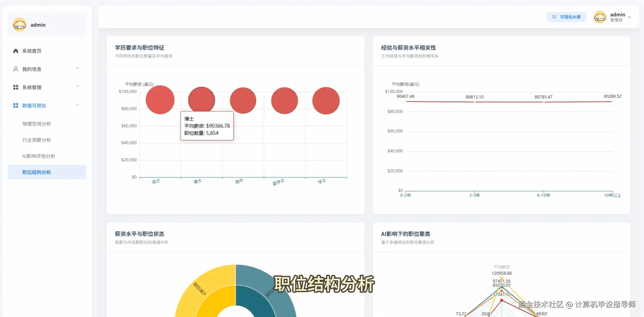Viewport: 644px width, 317px height.
Task: Click the user icon beside 我的信息
Action: click(16, 69)
